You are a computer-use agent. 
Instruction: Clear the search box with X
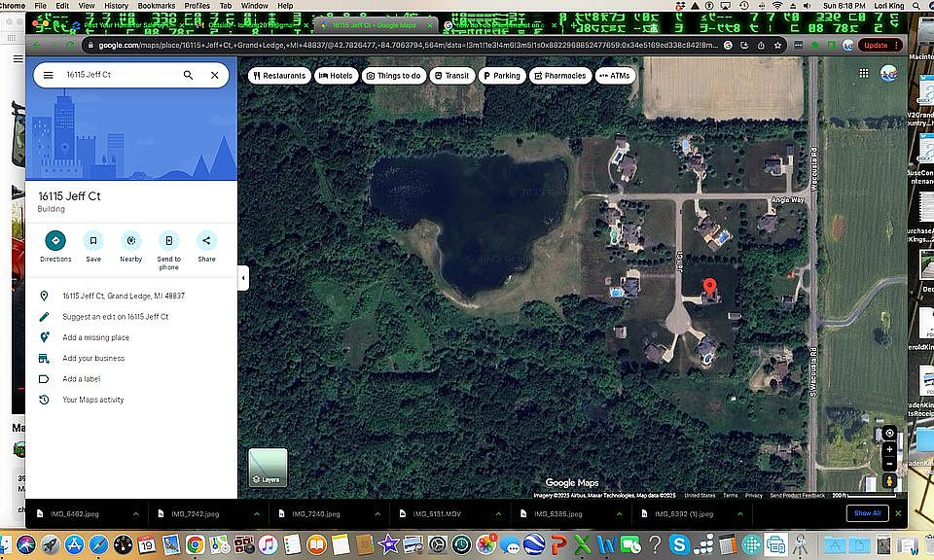tap(214, 75)
